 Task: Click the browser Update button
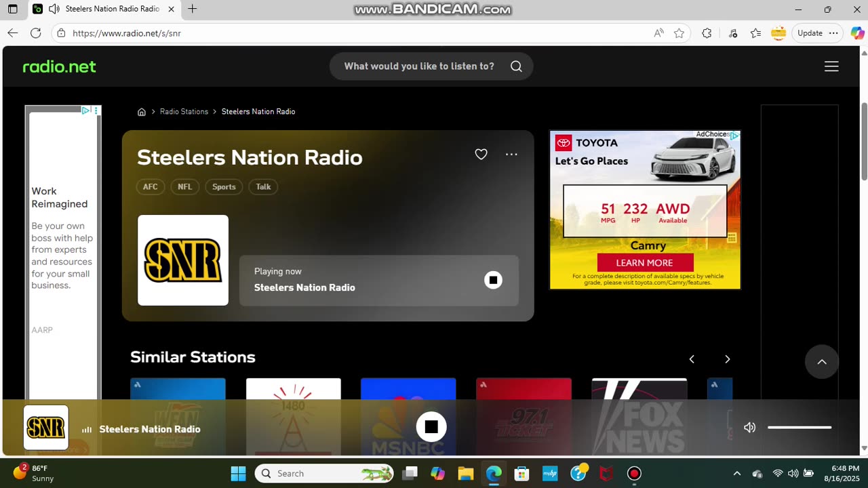(x=818, y=33)
